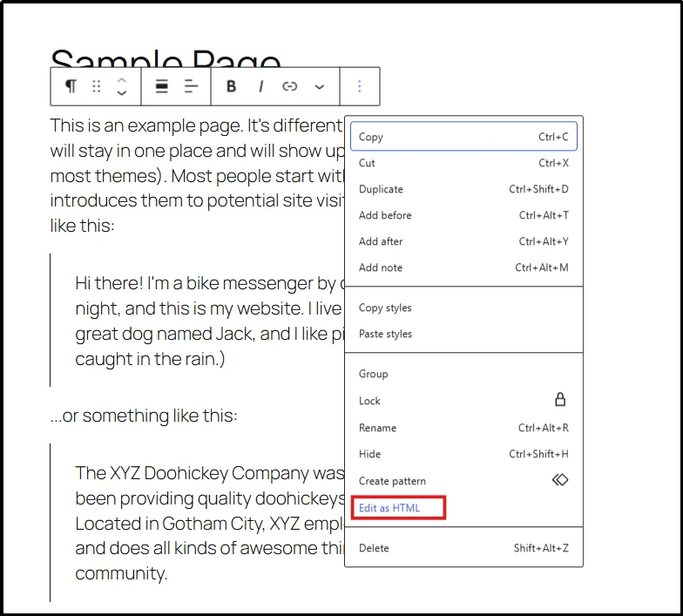Move block up with the up arrow

tap(122, 80)
